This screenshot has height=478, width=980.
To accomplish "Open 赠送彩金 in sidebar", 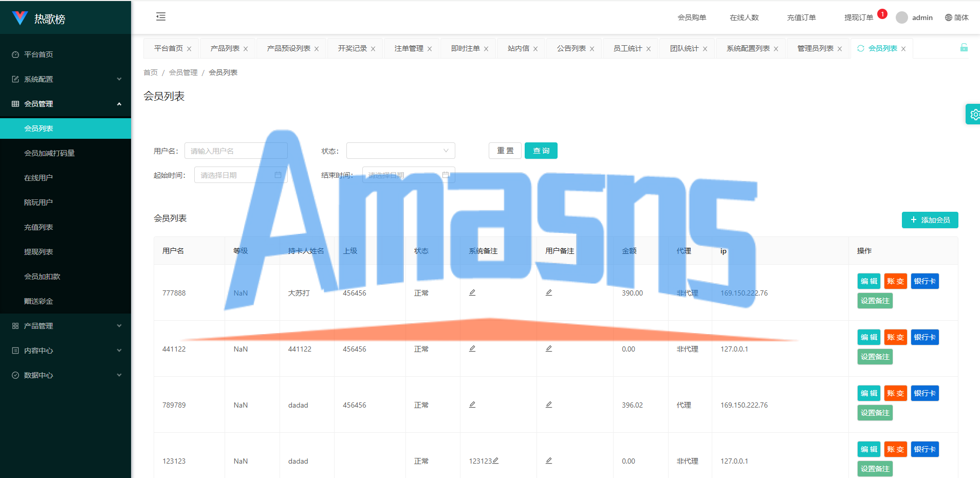I will click(65, 301).
